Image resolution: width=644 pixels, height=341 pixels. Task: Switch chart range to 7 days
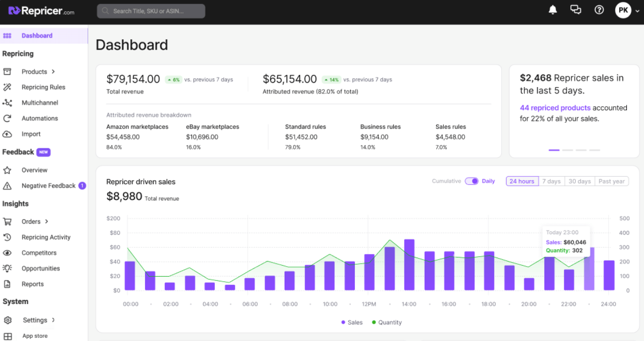tap(551, 181)
